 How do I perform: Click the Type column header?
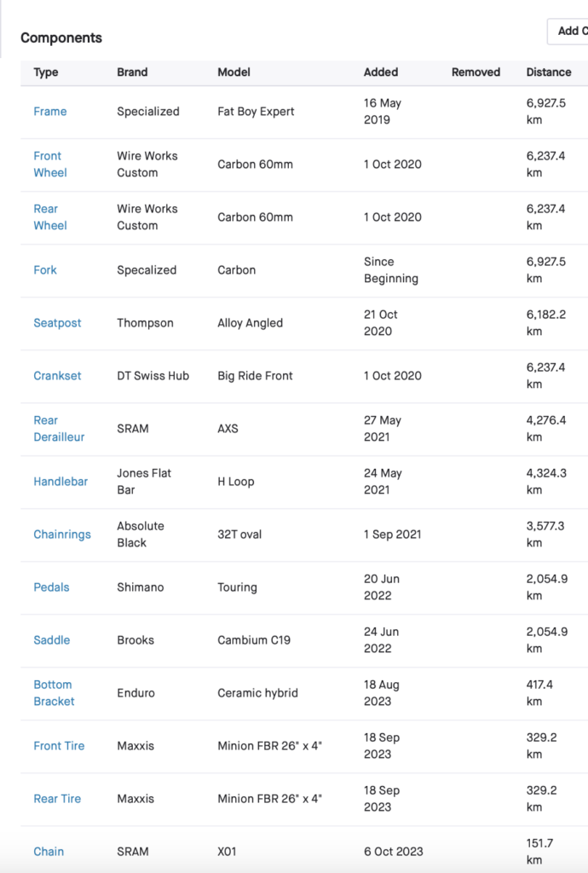point(46,72)
